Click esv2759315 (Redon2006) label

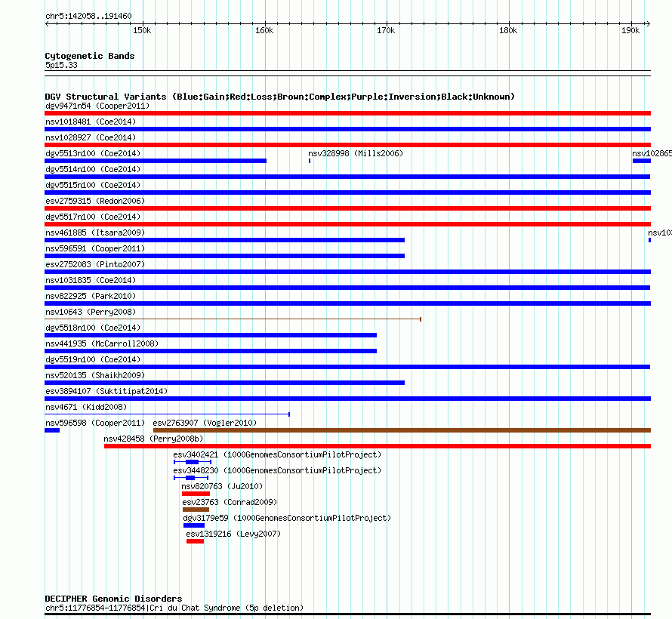coord(95,201)
